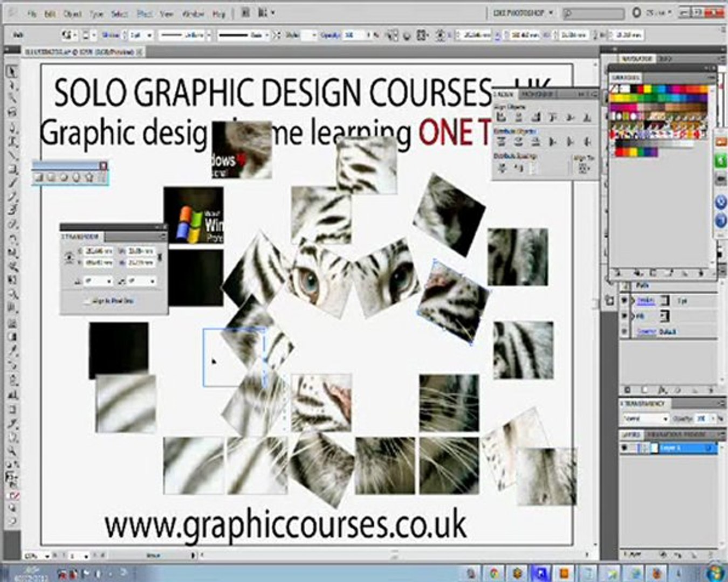Select the Type tool in toolbox

pyautogui.click(x=12, y=142)
